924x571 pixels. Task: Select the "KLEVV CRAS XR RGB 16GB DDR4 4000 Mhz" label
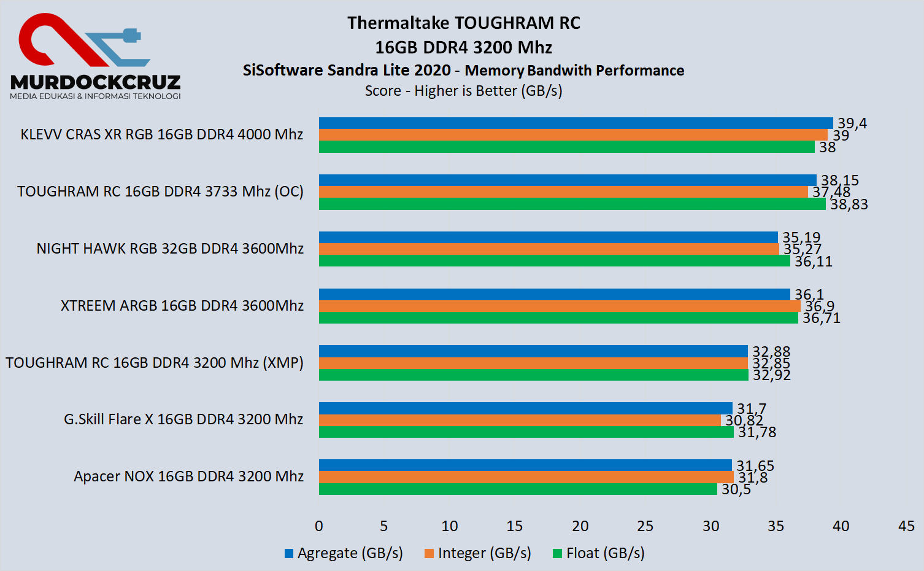click(x=162, y=134)
